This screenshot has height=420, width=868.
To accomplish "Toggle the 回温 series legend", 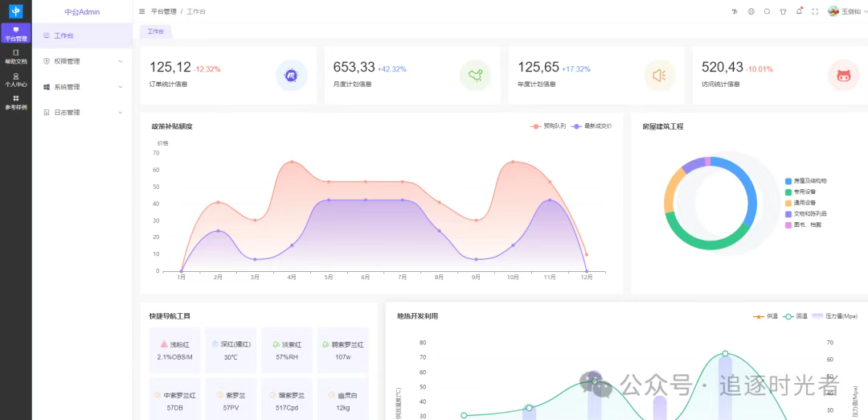I will click(x=796, y=316).
